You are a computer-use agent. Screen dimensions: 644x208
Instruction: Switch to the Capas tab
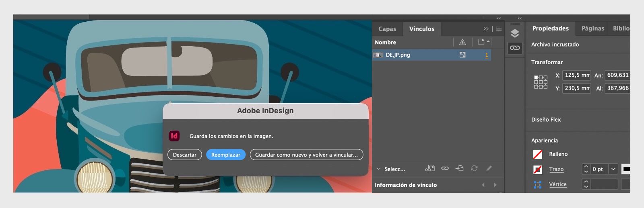click(x=387, y=29)
